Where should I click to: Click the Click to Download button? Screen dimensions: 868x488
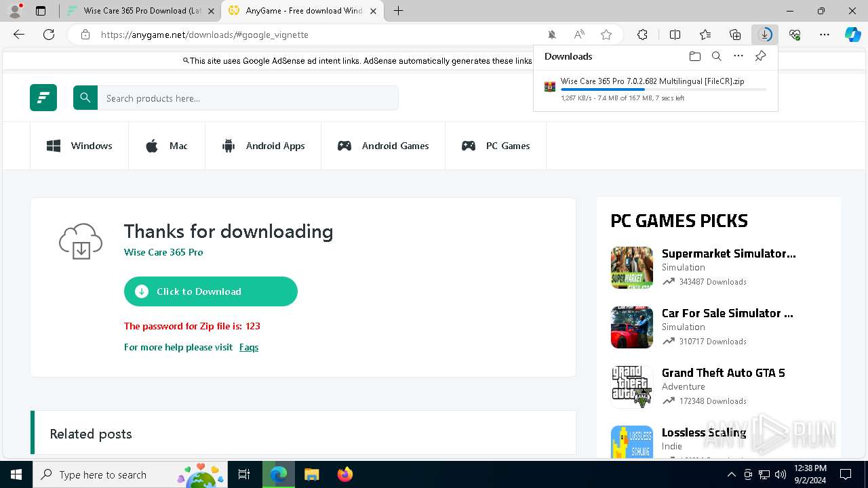point(211,291)
